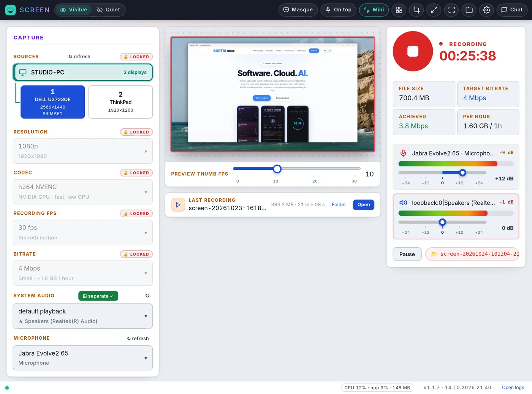This screenshot has width=532, height=394.
Task: Click the diagonal expand arrows icon
Action: click(434, 10)
